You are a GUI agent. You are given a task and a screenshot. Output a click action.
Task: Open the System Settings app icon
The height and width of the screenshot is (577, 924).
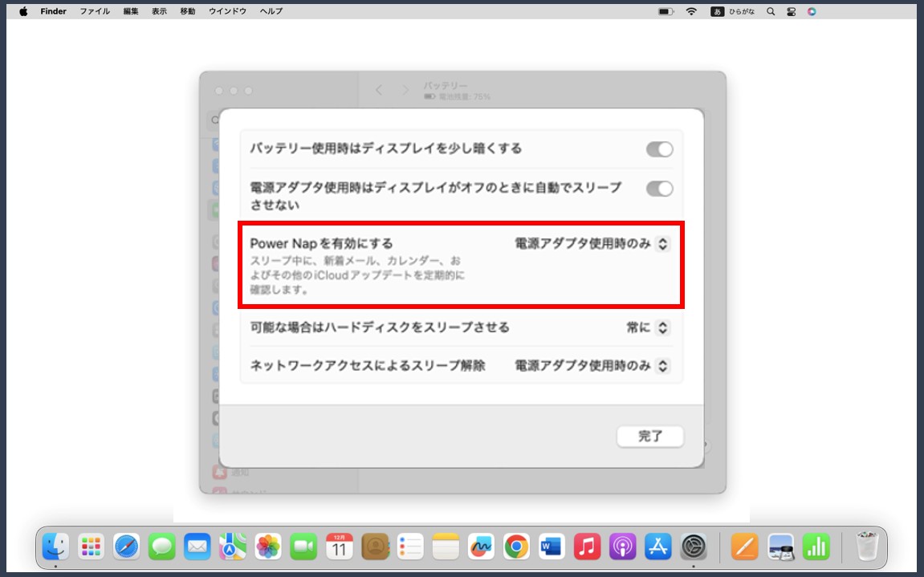[694, 547]
